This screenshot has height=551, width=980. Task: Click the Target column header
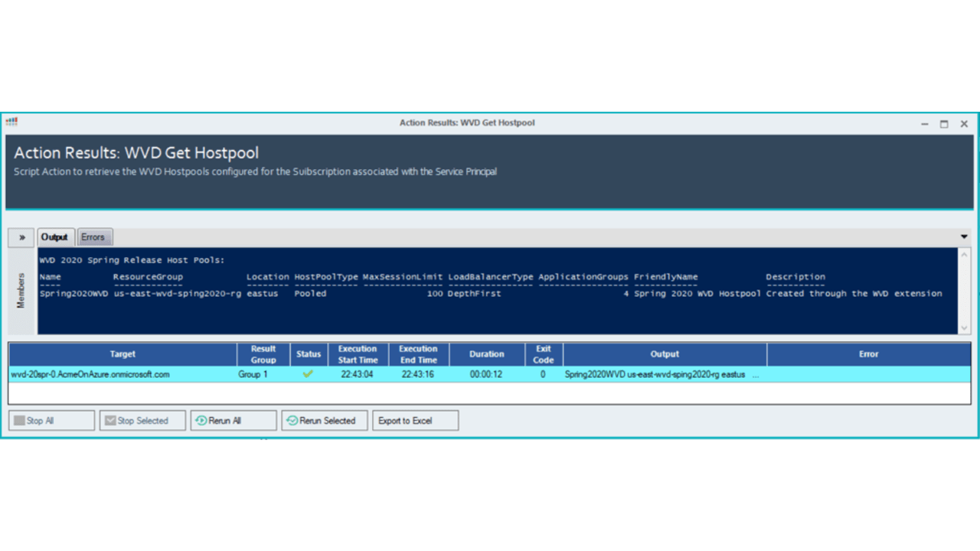coord(122,354)
